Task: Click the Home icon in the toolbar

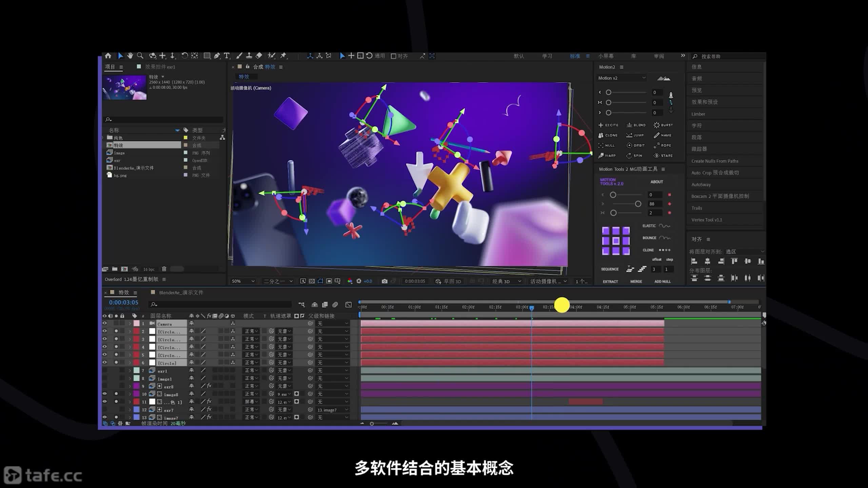Action: pos(108,56)
